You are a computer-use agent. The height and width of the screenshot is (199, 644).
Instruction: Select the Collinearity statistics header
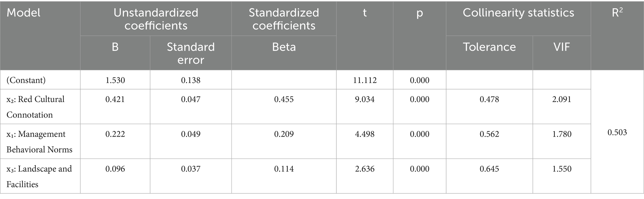coord(518,13)
